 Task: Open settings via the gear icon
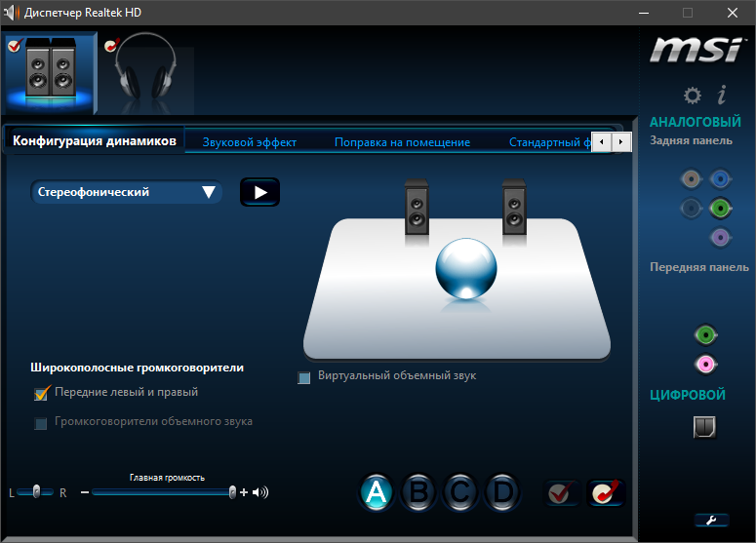click(693, 96)
